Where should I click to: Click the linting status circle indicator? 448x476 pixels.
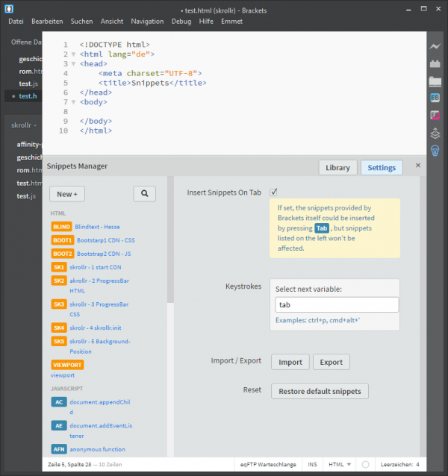pos(365,465)
